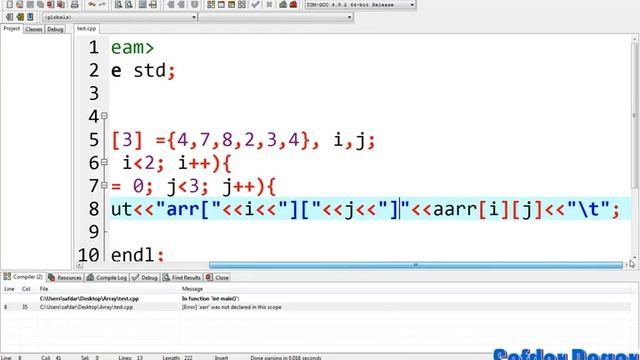640x360 pixels.
Task: Run the program with Run icon
Action: point(221,4)
